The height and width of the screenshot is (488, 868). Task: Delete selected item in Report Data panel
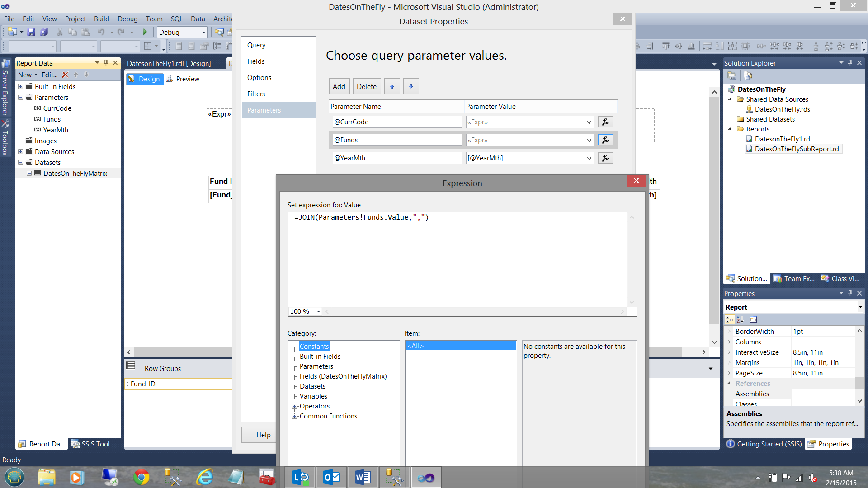(x=65, y=75)
